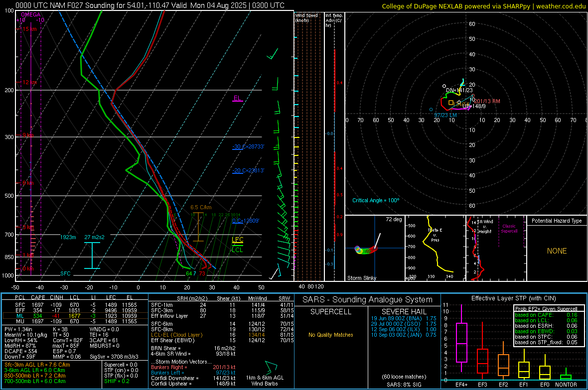The width and height of the screenshot is (588, 390).
Task: Click the Storm Slinky label
Action: click(x=361, y=278)
